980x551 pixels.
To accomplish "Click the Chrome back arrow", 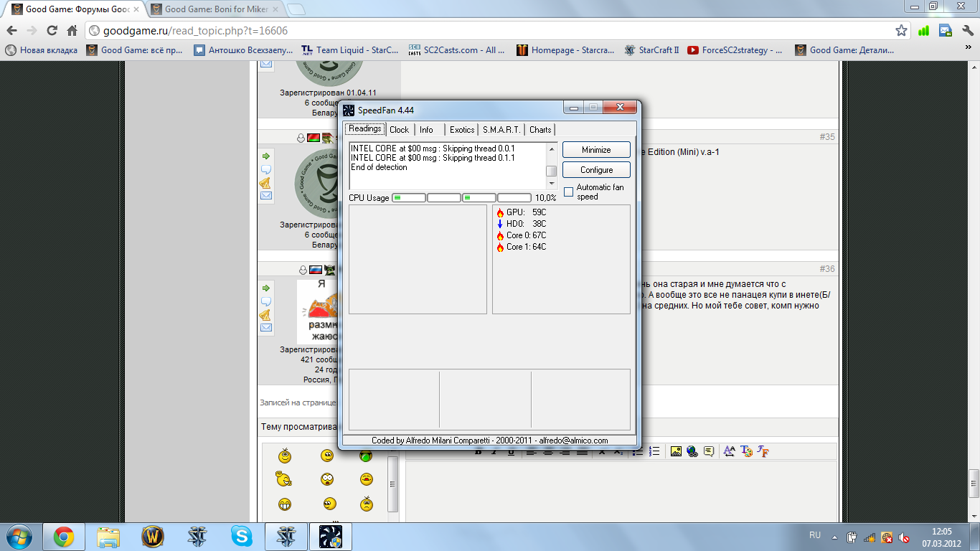I will click(x=11, y=31).
